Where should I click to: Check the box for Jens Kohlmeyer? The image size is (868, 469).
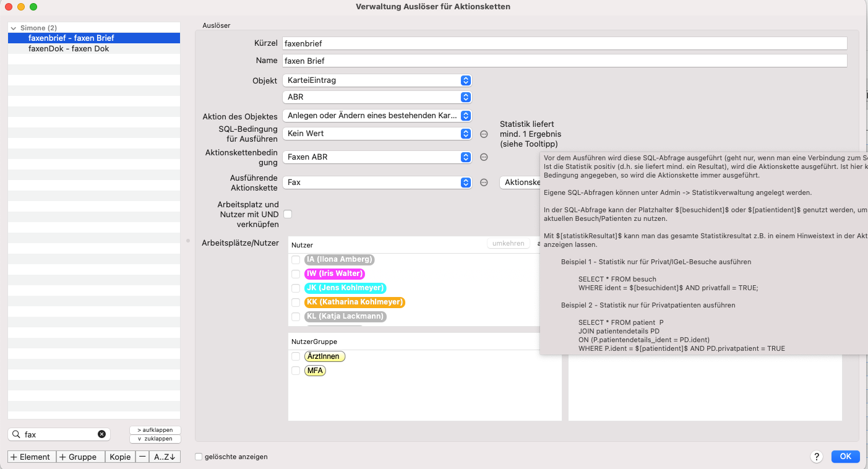click(x=296, y=288)
